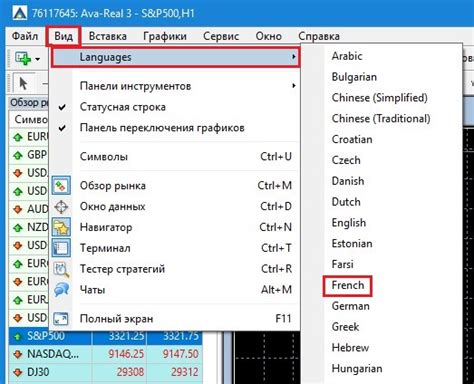This screenshot has height=384, width=474.
Task: Toggle the Статусная строка checkmark option
Action: tap(175, 107)
